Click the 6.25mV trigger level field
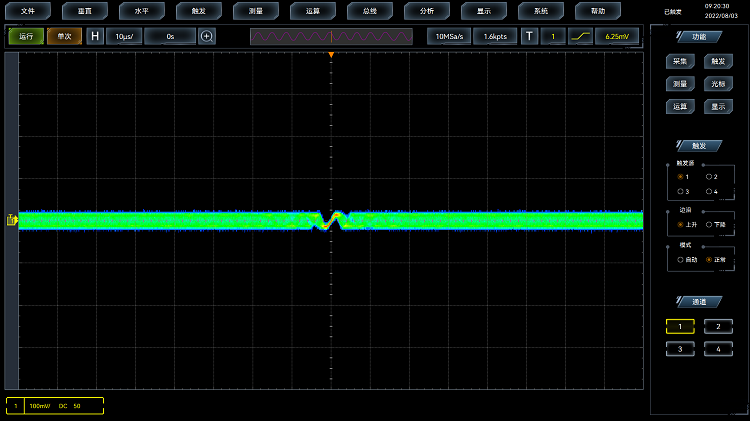Screen dimensions: 750x421 click(x=617, y=36)
